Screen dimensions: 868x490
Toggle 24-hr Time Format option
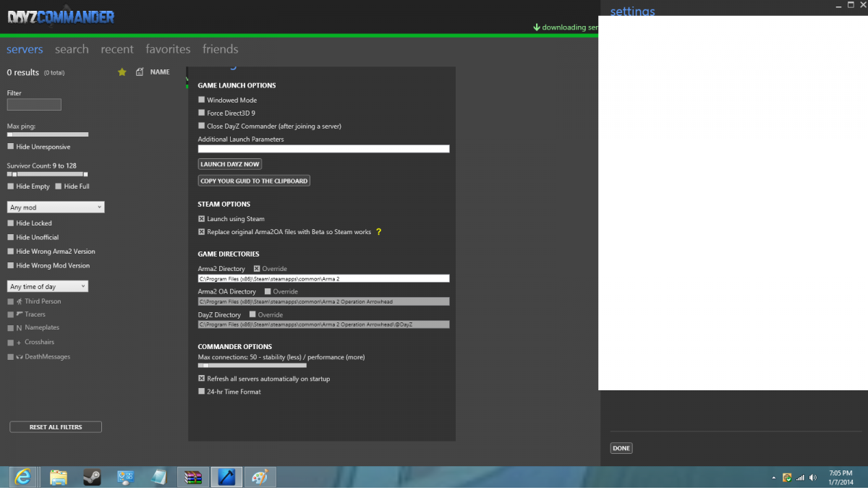click(x=202, y=392)
